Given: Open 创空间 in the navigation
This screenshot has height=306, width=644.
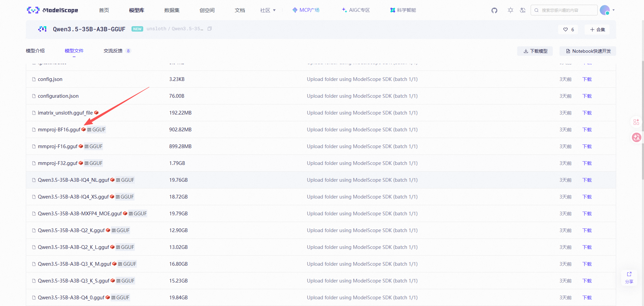Looking at the screenshot, I should pos(207,10).
